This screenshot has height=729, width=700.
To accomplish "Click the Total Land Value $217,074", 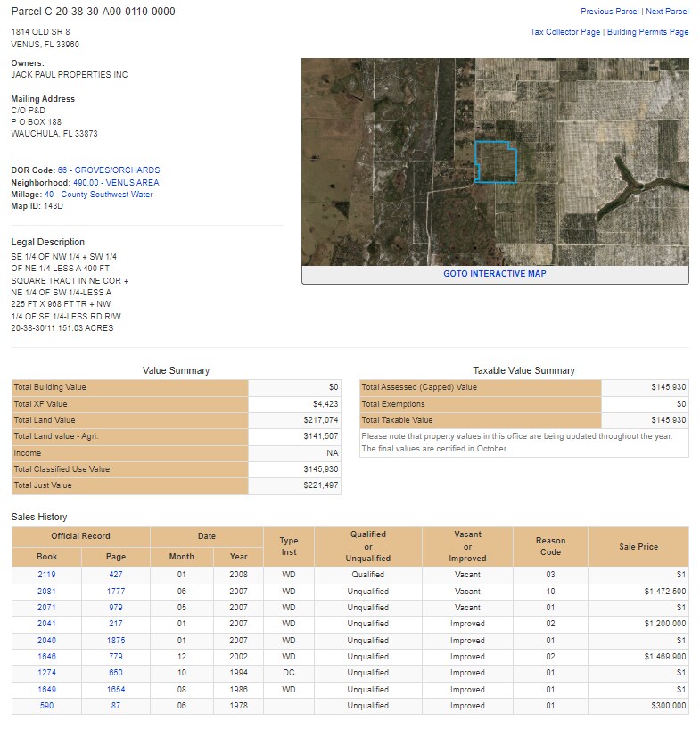I will pyautogui.click(x=320, y=420).
